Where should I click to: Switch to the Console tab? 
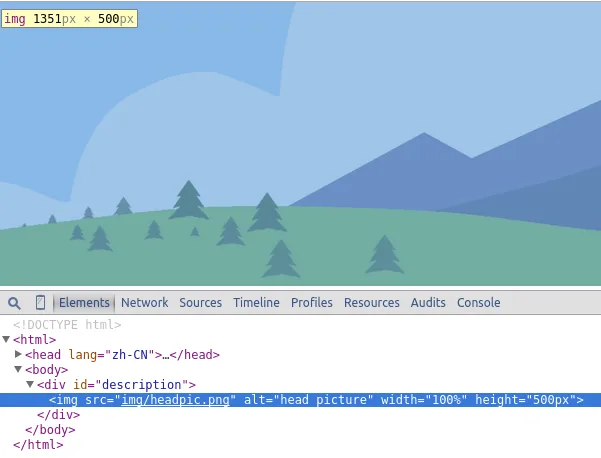(478, 303)
